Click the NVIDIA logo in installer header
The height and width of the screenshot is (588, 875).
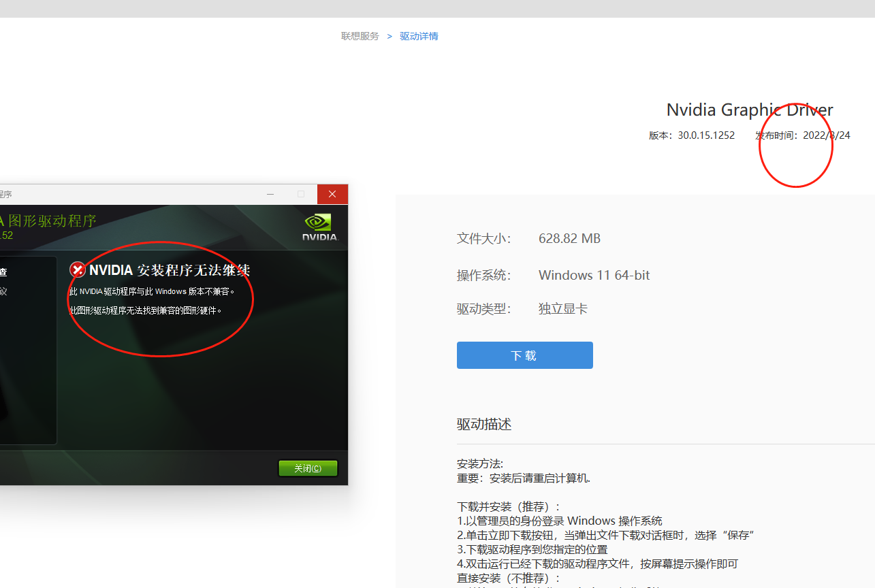(320, 227)
